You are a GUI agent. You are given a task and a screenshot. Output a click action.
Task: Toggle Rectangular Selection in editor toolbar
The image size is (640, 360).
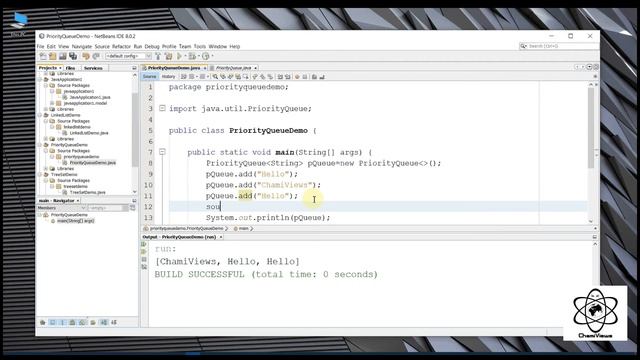click(x=245, y=76)
